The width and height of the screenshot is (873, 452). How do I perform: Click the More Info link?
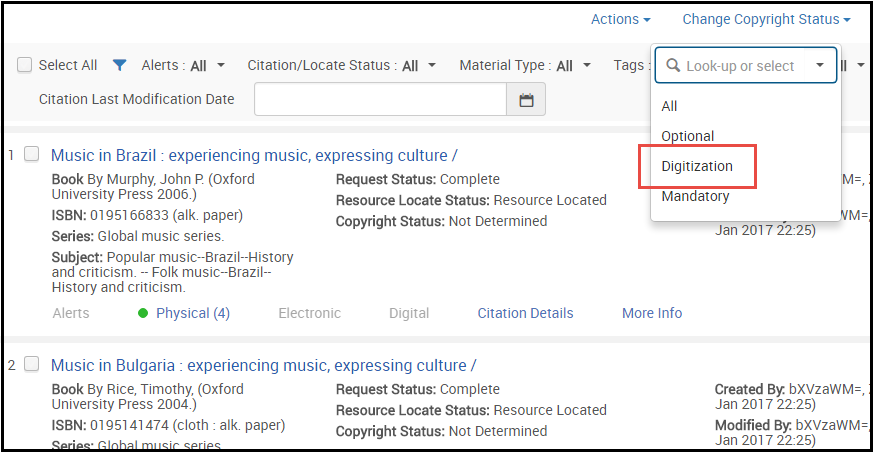click(652, 313)
